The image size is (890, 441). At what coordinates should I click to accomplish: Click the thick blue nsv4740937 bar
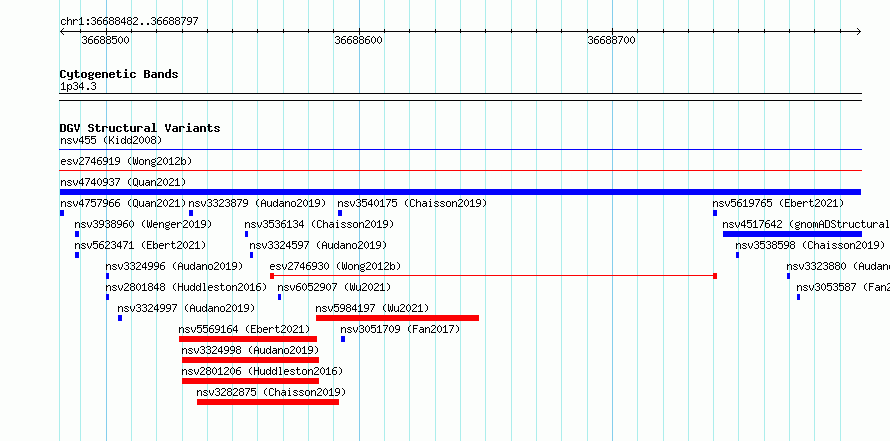460,192
